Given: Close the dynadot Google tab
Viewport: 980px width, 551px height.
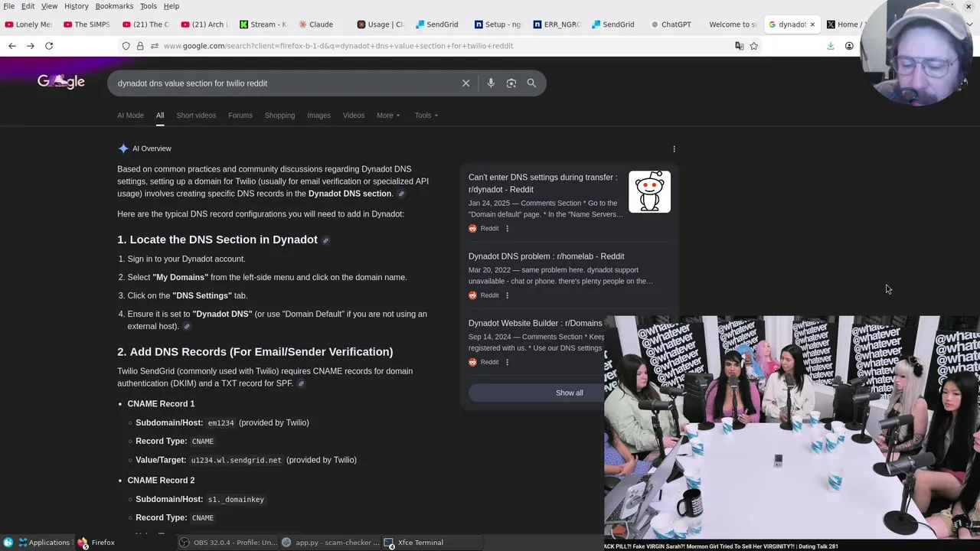Looking at the screenshot, I should point(812,24).
